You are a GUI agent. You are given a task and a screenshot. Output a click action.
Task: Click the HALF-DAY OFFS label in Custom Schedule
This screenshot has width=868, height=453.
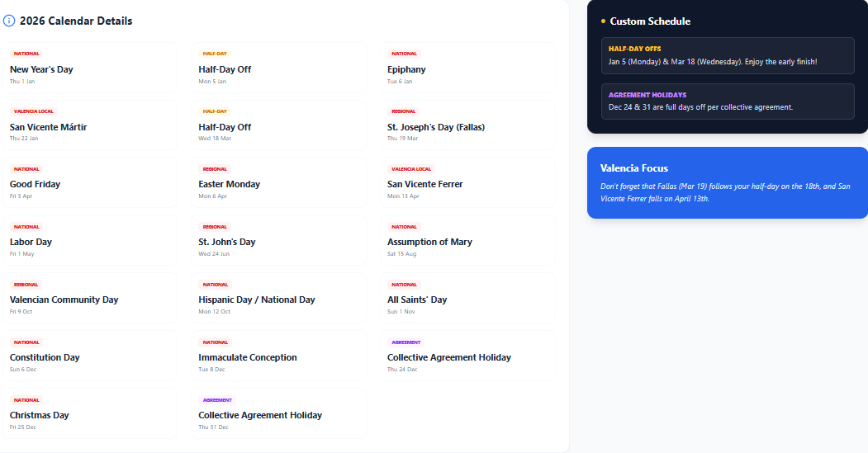point(634,49)
